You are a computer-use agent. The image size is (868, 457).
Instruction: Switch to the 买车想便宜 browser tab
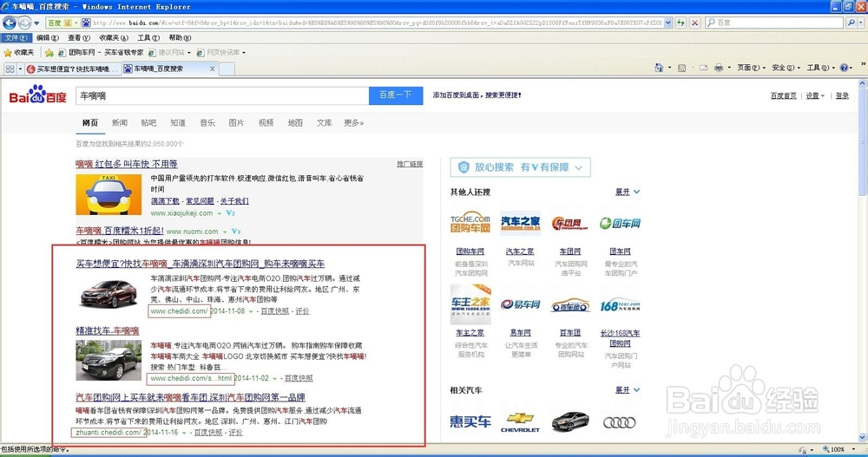[x=73, y=69]
